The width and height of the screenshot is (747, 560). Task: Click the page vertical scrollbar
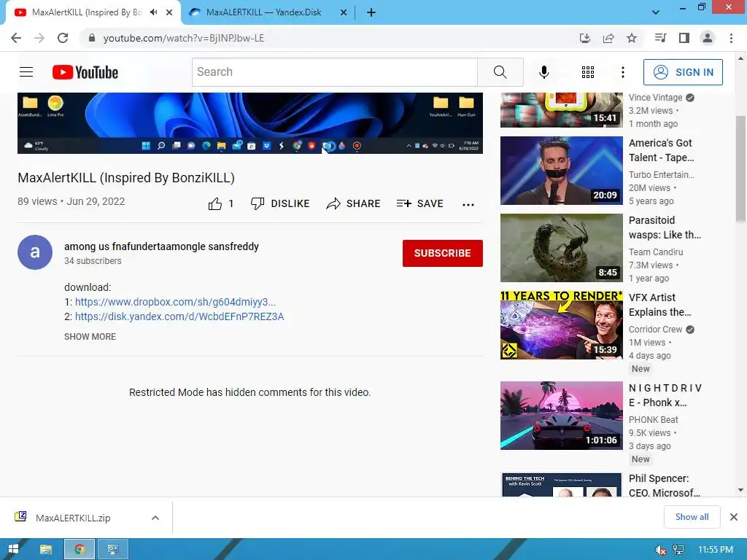tap(740, 167)
